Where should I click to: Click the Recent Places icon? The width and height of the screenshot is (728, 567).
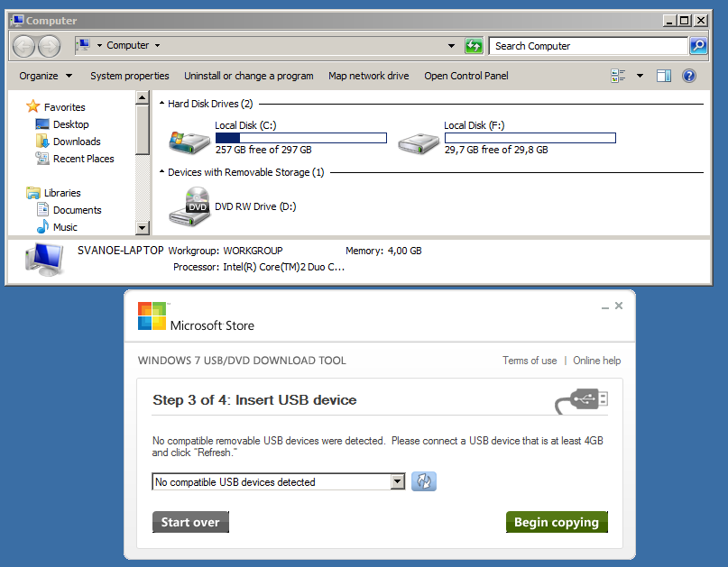click(42, 159)
